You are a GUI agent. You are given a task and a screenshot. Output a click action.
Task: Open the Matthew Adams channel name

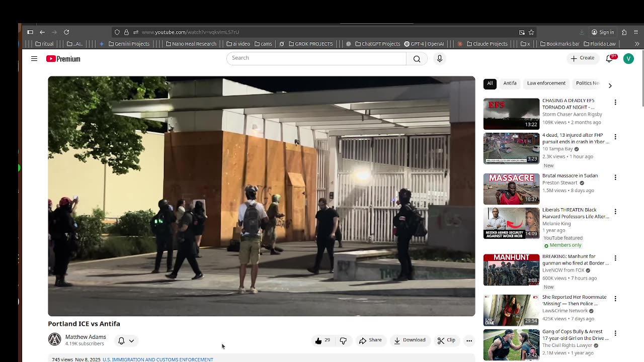coord(86,337)
